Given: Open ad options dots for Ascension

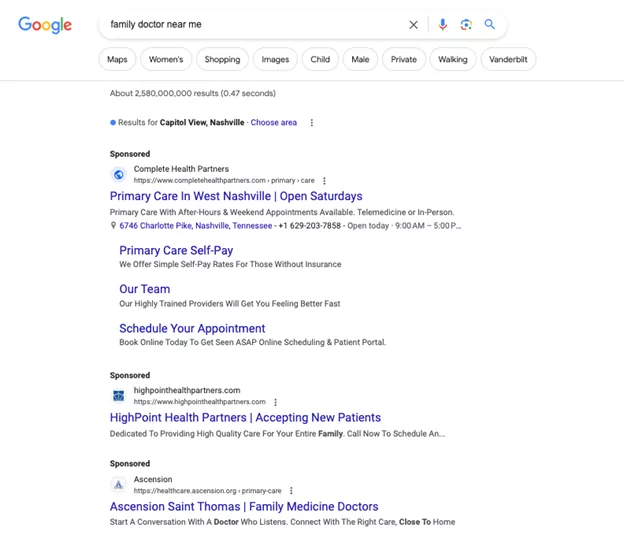Looking at the screenshot, I should (291, 491).
